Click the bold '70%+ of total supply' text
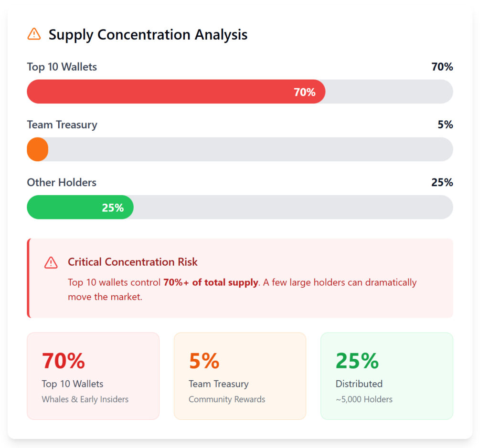The width and height of the screenshot is (489, 448). click(x=211, y=282)
